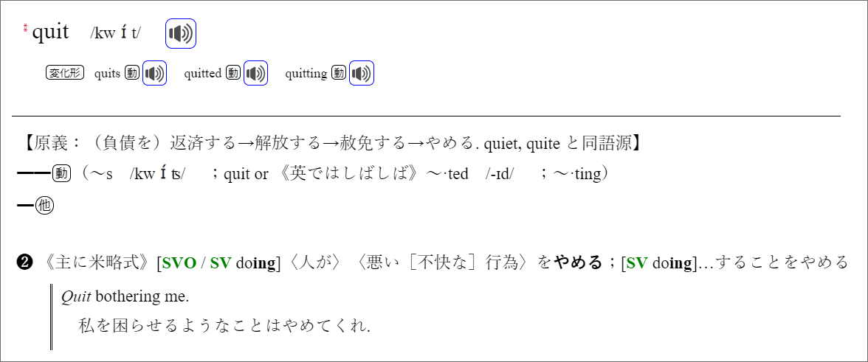The height and width of the screenshot is (362, 868).
Task: Click the example sentence Quit bothering me
Action: (125, 297)
